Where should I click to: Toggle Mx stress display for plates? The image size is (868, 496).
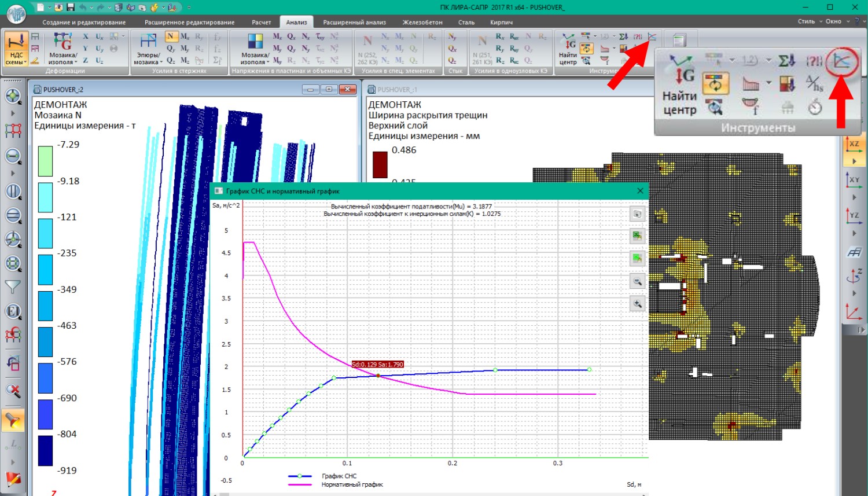[x=277, y=36]
